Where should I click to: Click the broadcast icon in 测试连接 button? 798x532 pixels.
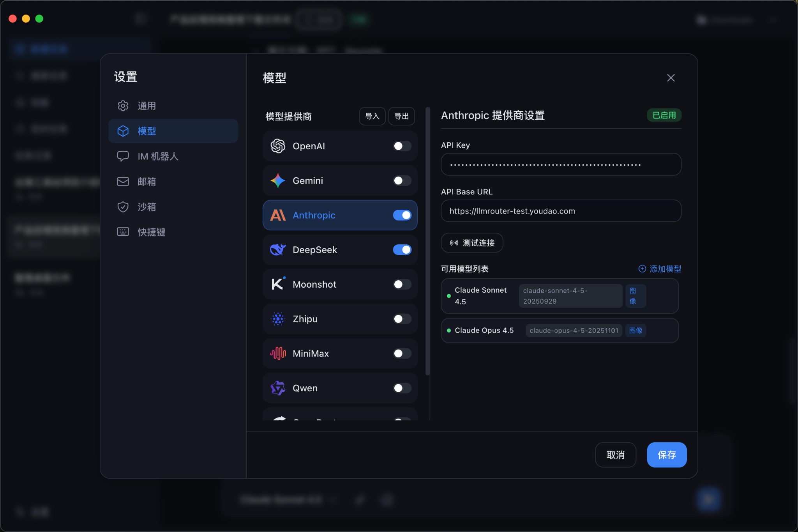pos(454,243)
